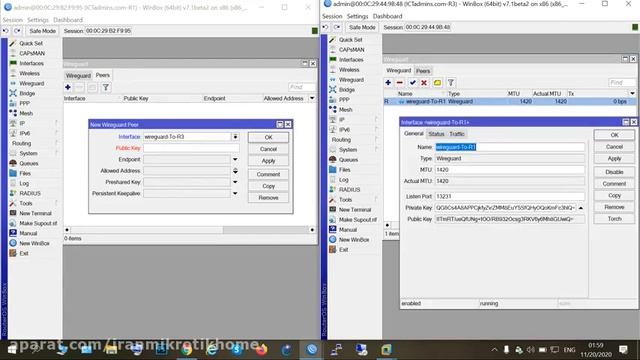This screenshot has height=360, width=640.
Task: Select wireguard-To-R1 row in R3 table
Action: click(x=509, y=101)
